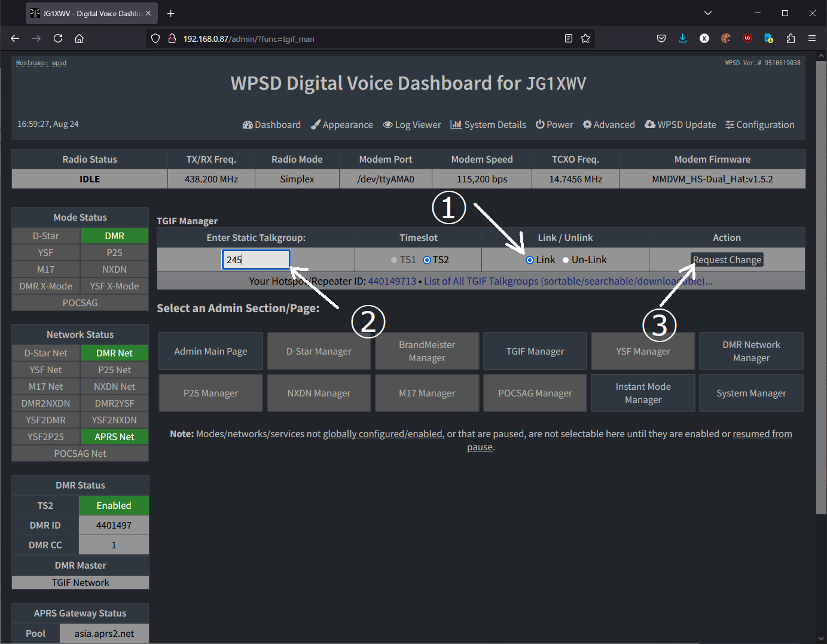Open the D-Star Manager button
The height and width of the screenshot is (644, 827).
tap(319, 351)
